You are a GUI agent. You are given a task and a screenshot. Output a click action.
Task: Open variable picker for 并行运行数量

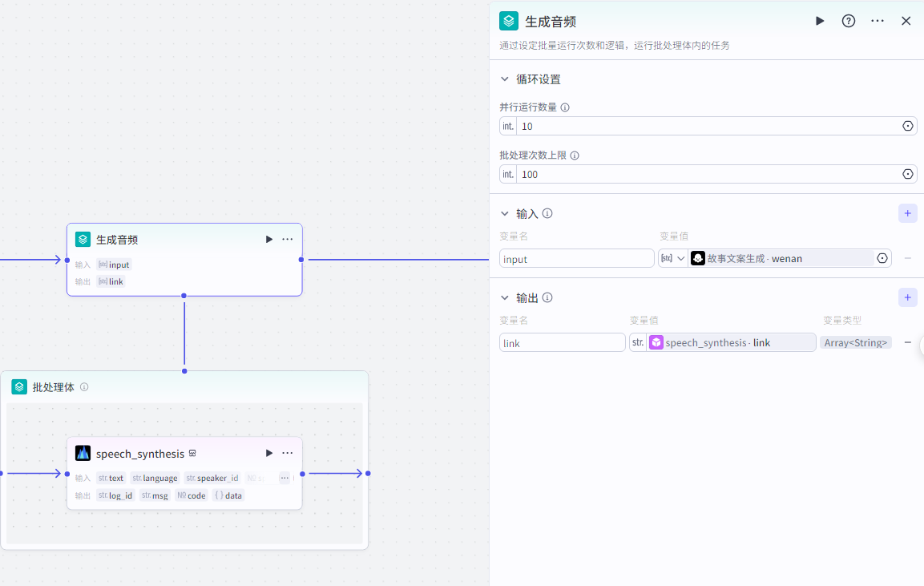click(x=908, y=127)
